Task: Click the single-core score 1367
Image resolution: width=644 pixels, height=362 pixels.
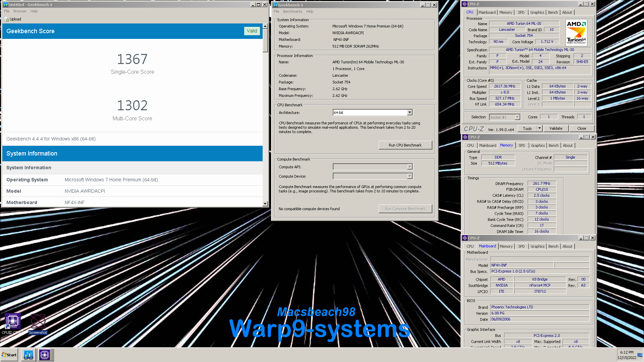Action: pyautogui.click(x=132, y=59)
